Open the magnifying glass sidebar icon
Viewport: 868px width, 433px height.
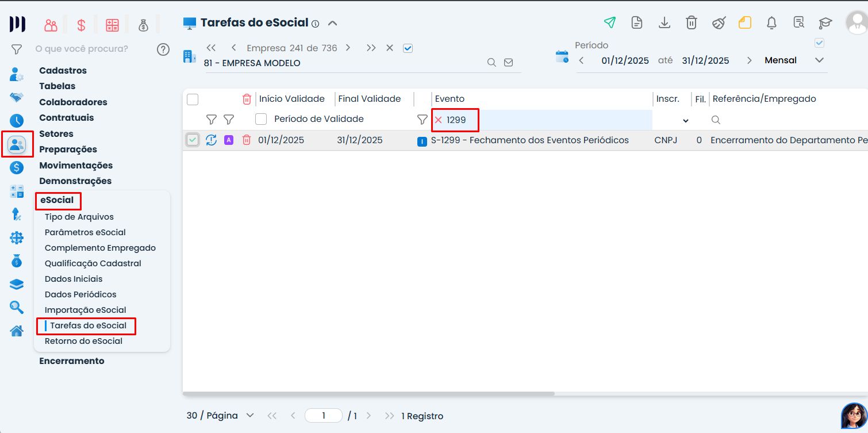tap(17, 307)
